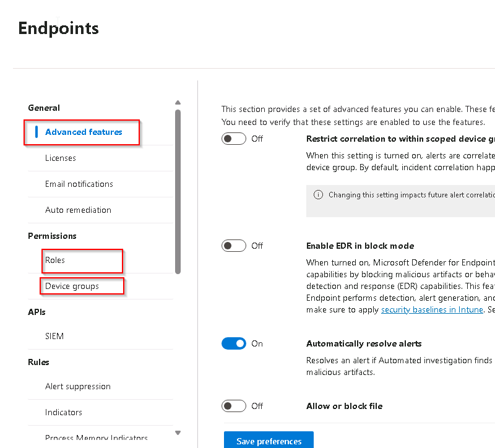495x448 pixels.
Task: Open SIEM under APIs section
Action: (54, 336)
